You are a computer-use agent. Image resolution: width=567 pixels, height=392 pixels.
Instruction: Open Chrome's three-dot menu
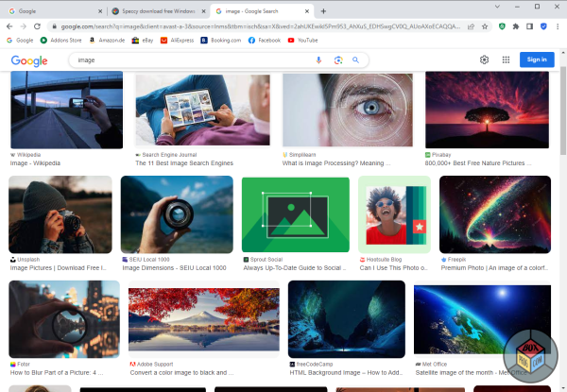point(558,26)
